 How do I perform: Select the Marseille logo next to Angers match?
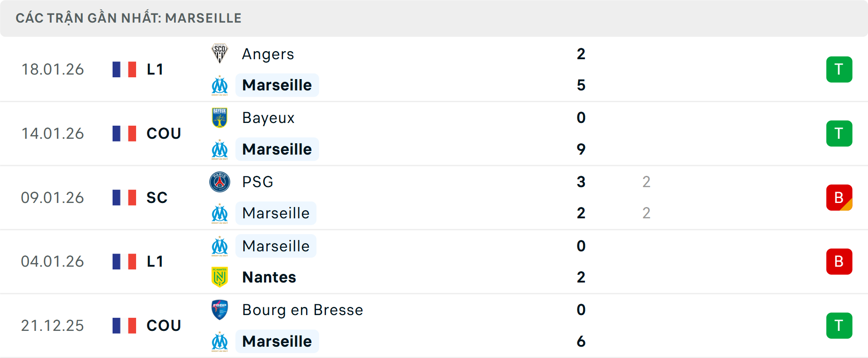(220, 85)
